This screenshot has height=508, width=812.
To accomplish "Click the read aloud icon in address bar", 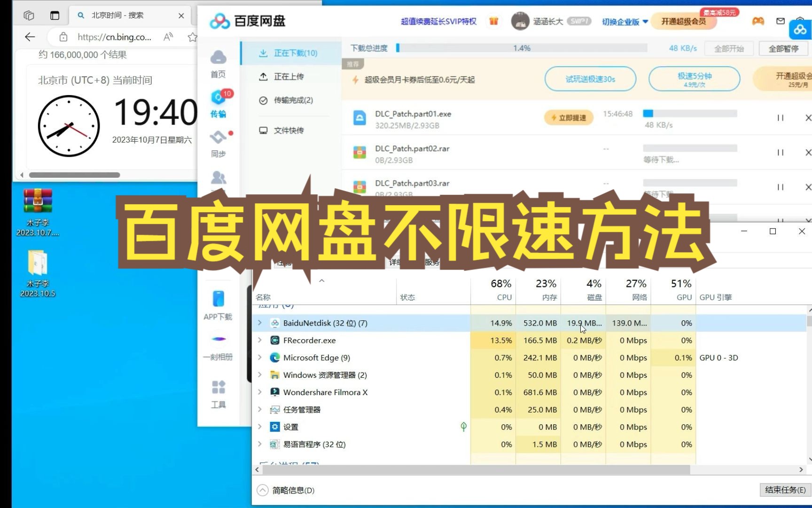I will tap(168, 37).
